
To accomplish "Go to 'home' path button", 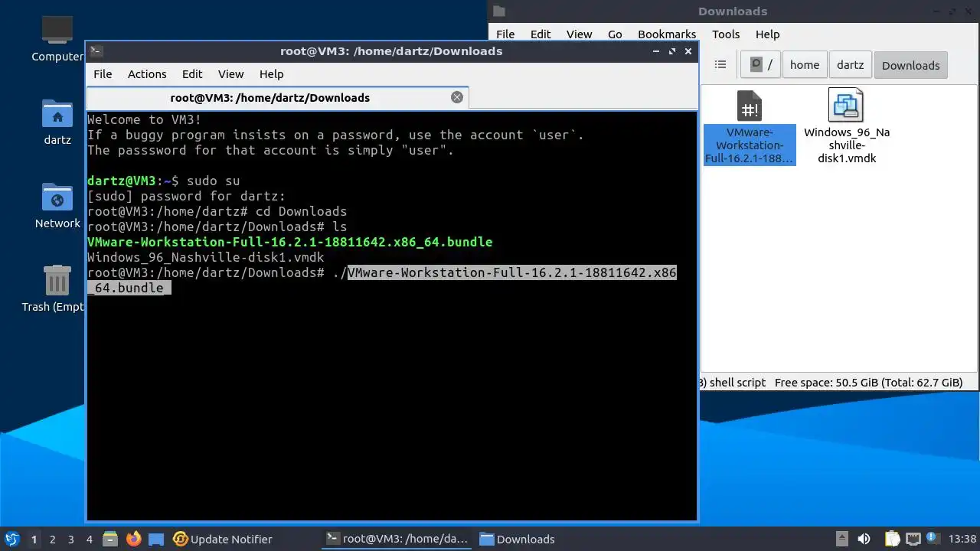I will [x=805, y=65].
